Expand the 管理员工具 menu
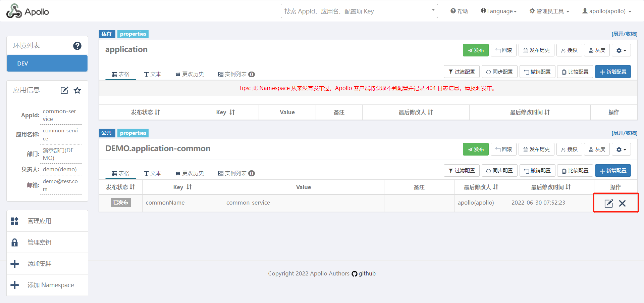The image size is (644, 303). pos(549,11)
